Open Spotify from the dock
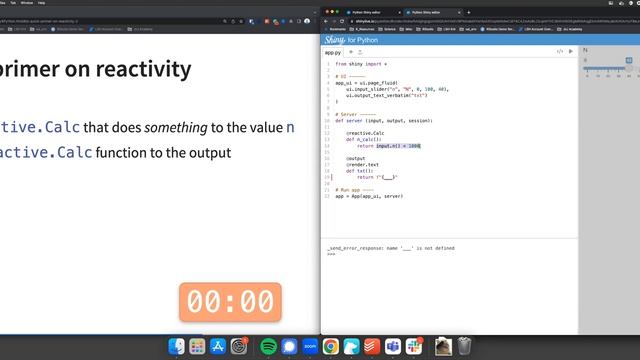Screen dimensions: 640x360 pos(268,347)
